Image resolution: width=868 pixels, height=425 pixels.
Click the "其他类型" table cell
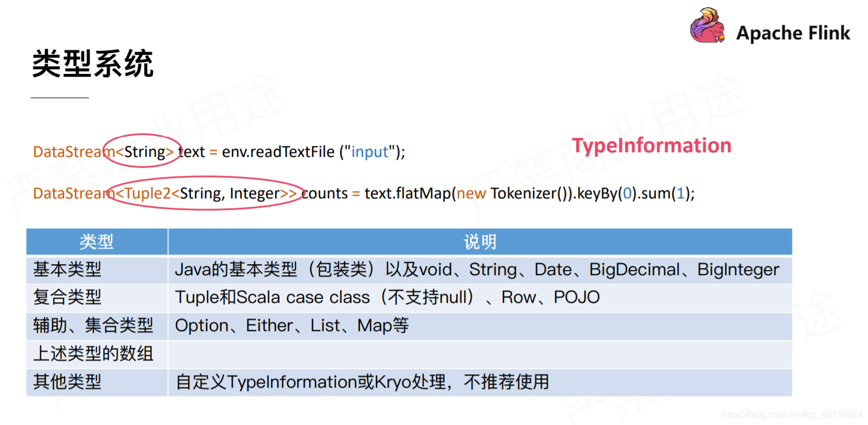pyautogui.click(x=97, y=382)
